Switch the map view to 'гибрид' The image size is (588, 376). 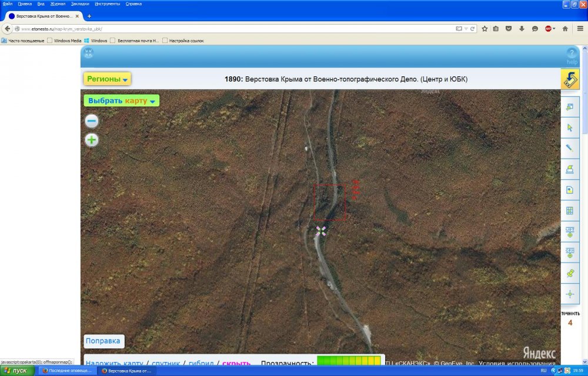[x=201, y=364]
